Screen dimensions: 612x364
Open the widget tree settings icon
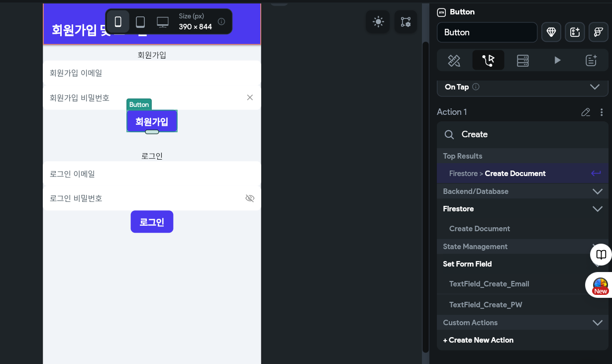point(406,22)
